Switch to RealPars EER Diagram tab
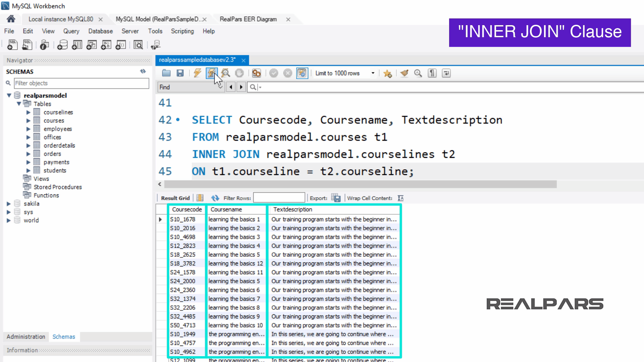Viewport: 644px width, 362px height. point(248,19)
